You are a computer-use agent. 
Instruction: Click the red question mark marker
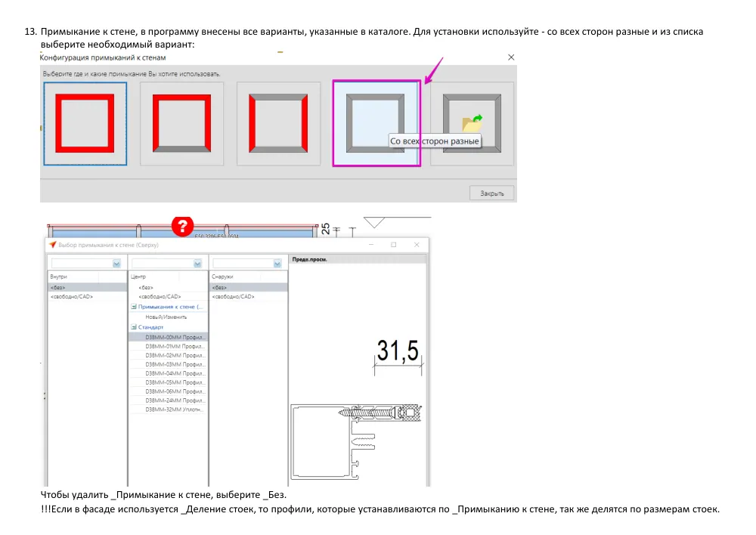tap(182, 226)
